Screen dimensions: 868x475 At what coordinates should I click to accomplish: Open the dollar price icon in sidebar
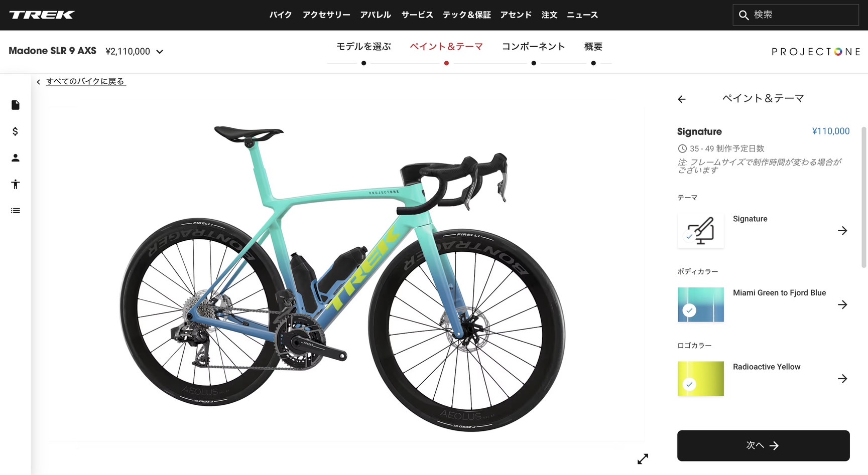tap(16, 131)
